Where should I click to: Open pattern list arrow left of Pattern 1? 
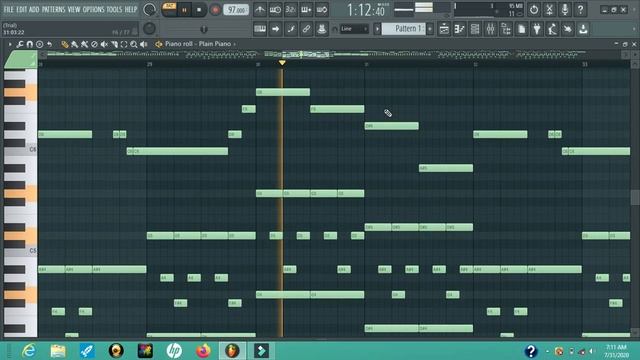[377, 29]
